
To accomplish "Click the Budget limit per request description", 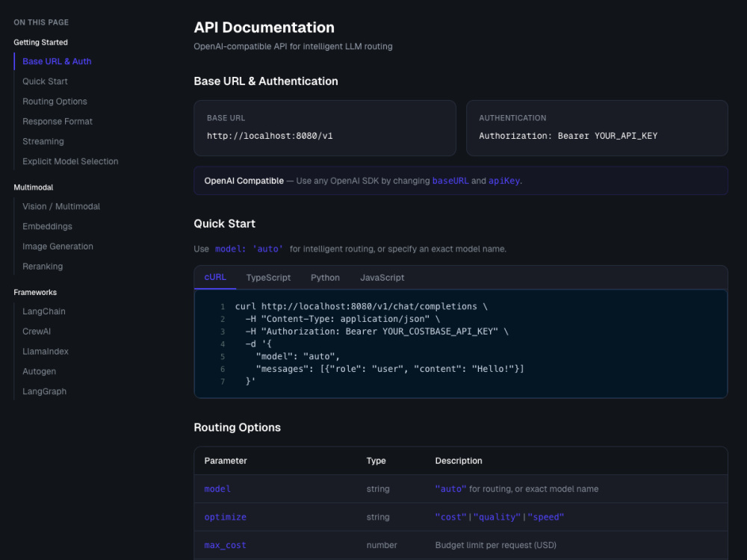I will 495,545.
